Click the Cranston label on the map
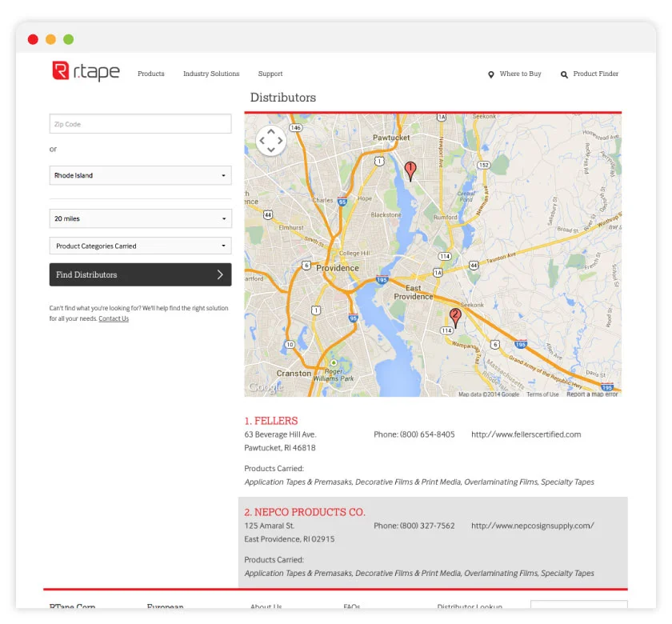 pyautogui.click(x=294, y=374)
